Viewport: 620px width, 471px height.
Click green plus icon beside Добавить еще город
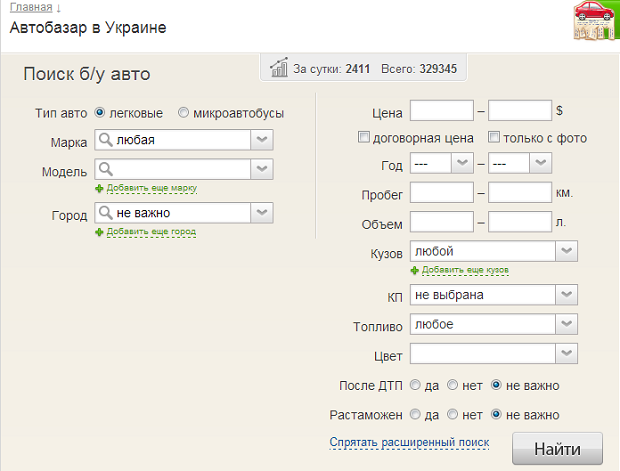(99, 232)
